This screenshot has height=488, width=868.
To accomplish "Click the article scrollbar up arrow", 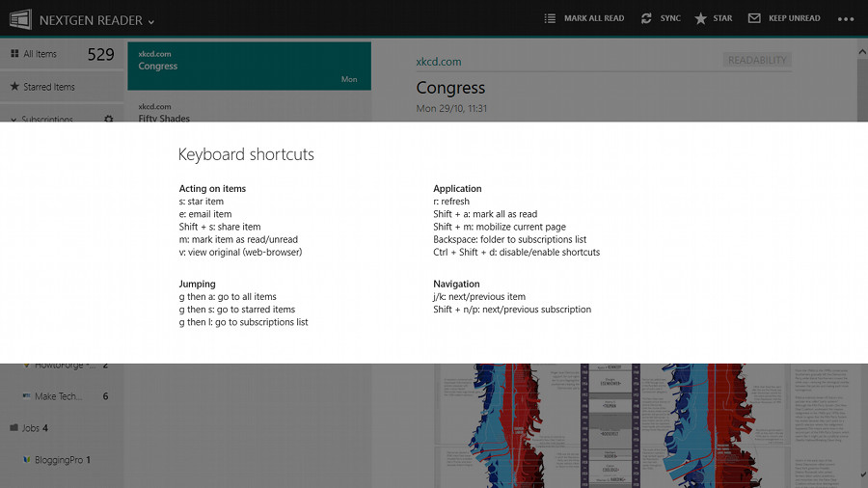I will [x=862, y=52].
